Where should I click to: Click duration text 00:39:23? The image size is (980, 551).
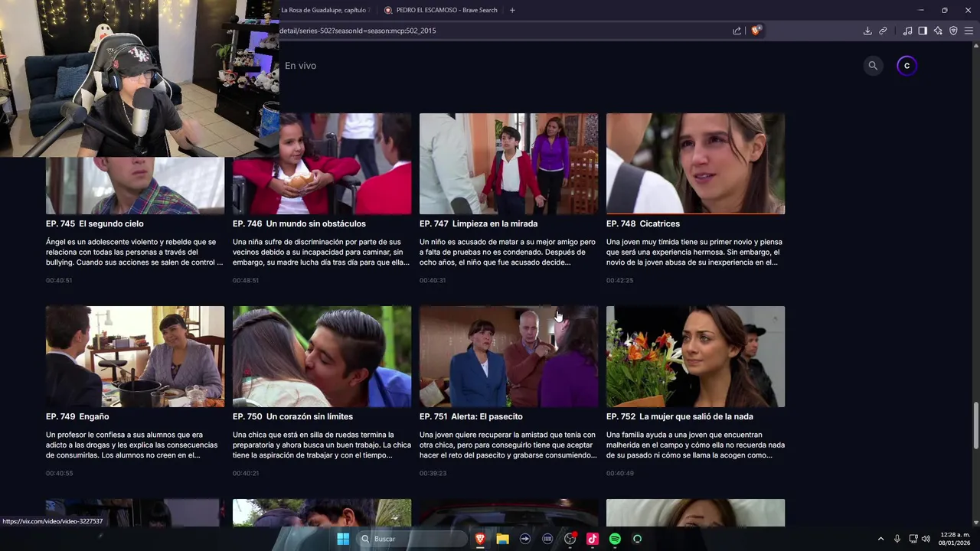tap(433, 473)
